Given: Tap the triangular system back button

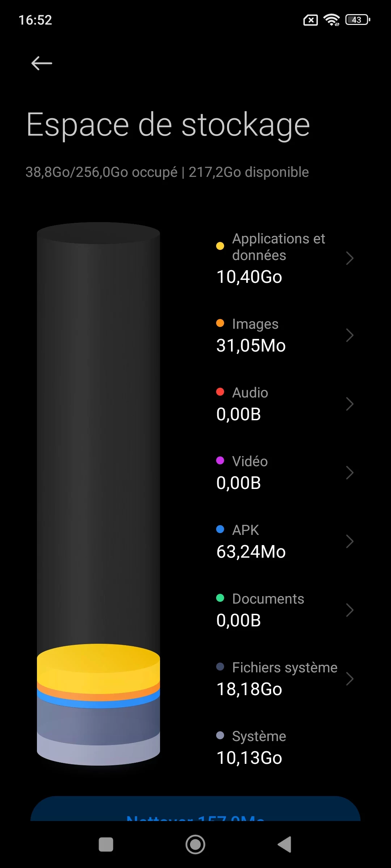Looking at the screenshot, I should click(x=285, y=844).
